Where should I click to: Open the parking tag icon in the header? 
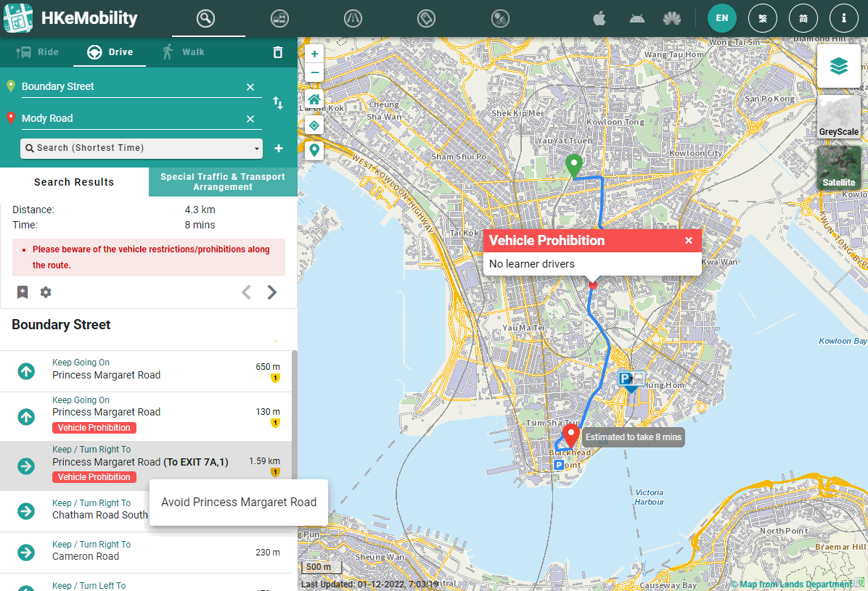pos(426,18)
